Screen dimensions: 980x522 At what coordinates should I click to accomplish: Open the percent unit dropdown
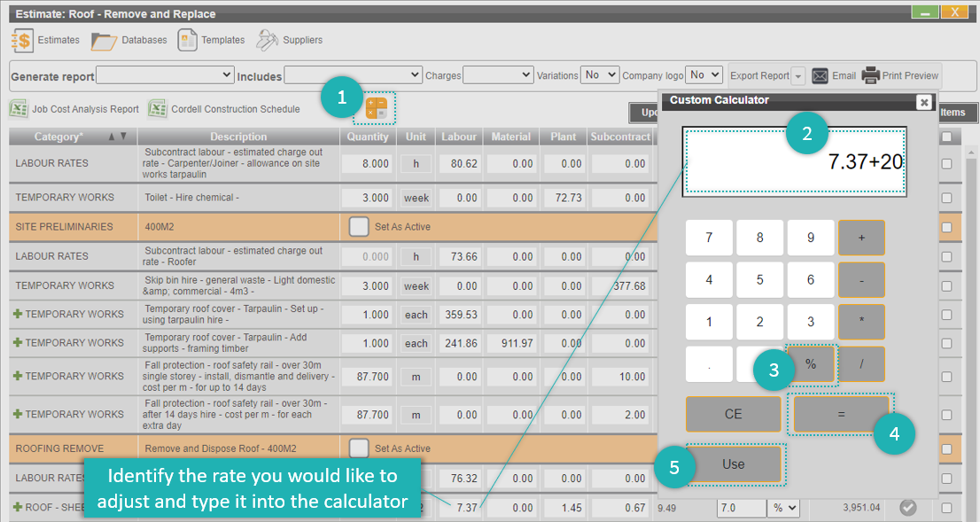pyautogui.click(x=784, y=508)
